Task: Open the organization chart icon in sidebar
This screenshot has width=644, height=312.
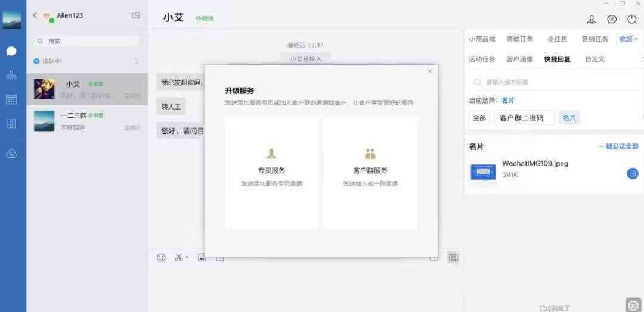Action: [11, 76]
